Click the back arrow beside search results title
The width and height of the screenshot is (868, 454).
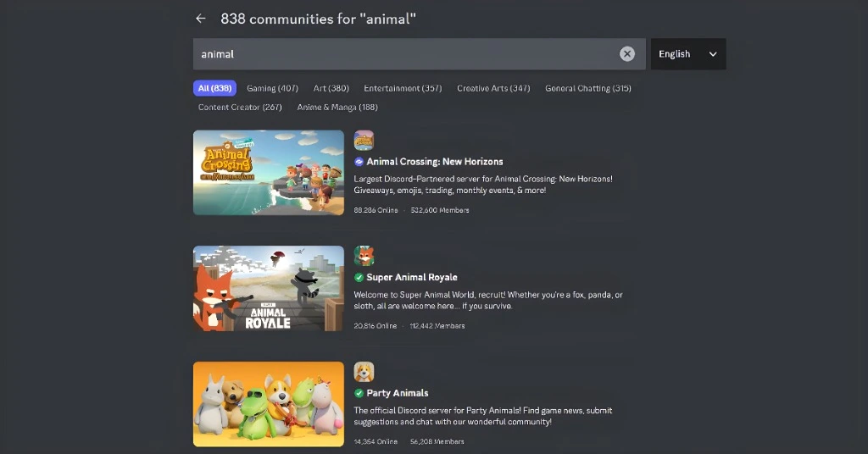tap(200, 19)
